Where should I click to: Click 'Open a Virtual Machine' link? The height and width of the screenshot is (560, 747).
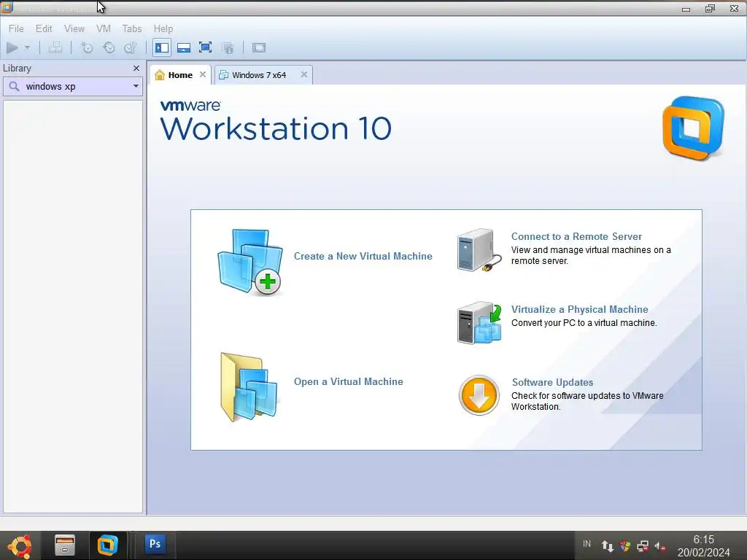pos(348,382)
